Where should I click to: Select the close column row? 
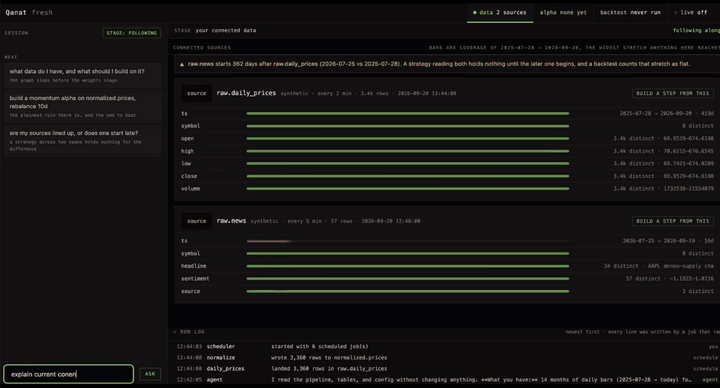[x=447, y=176]
